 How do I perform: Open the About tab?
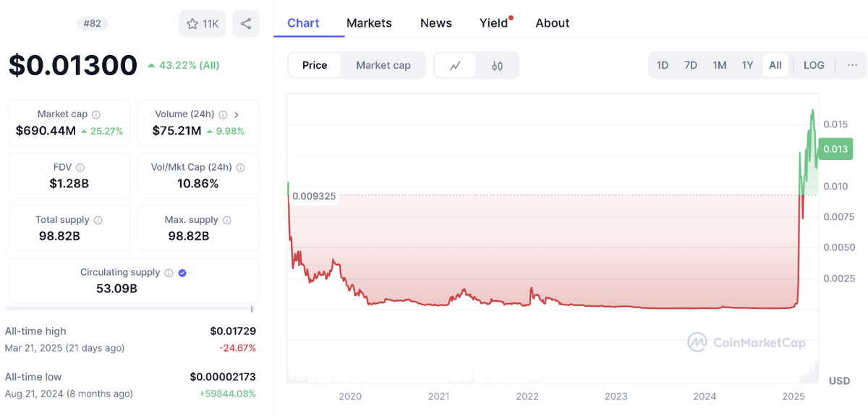553,22
